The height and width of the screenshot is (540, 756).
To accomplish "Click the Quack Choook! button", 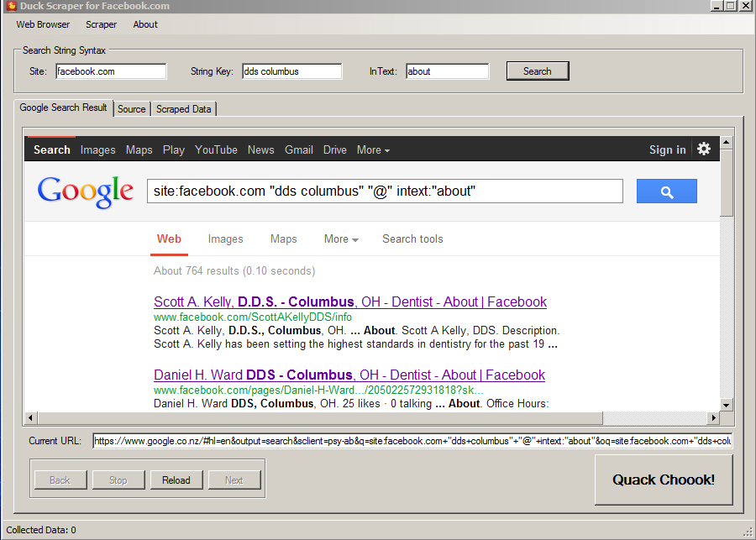I will (x=664, y=480).
